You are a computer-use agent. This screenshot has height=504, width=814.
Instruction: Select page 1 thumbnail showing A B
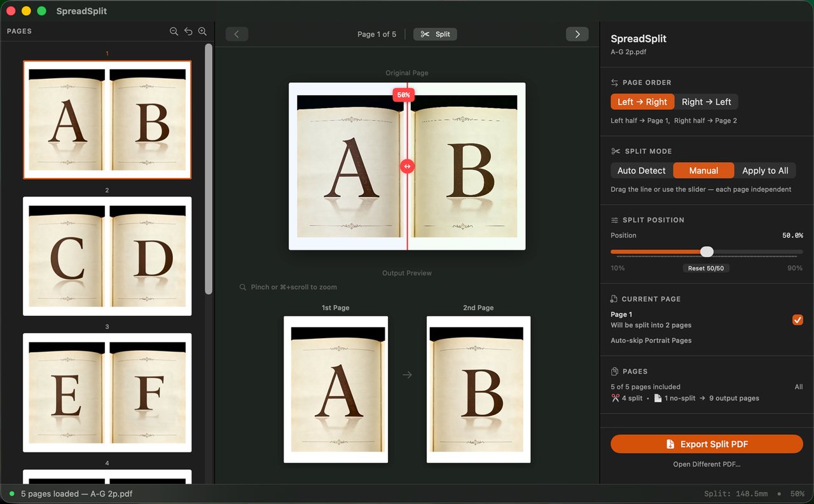107,119
